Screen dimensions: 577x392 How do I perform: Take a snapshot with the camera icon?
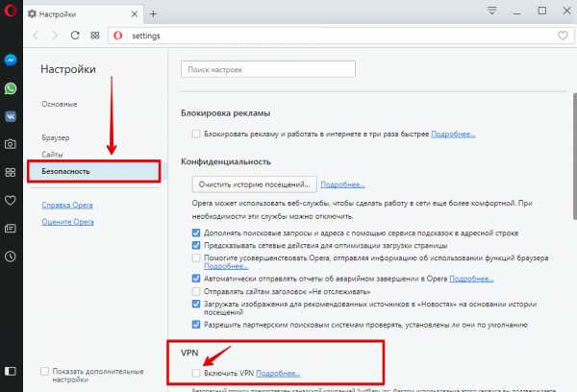pos(11,144)
